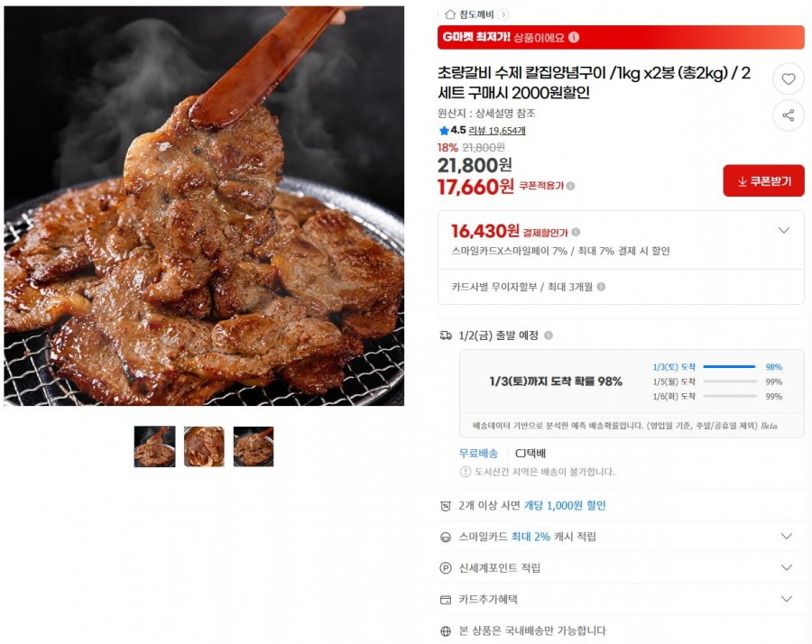Expand 카드추가혜택 section

[786, 599]
